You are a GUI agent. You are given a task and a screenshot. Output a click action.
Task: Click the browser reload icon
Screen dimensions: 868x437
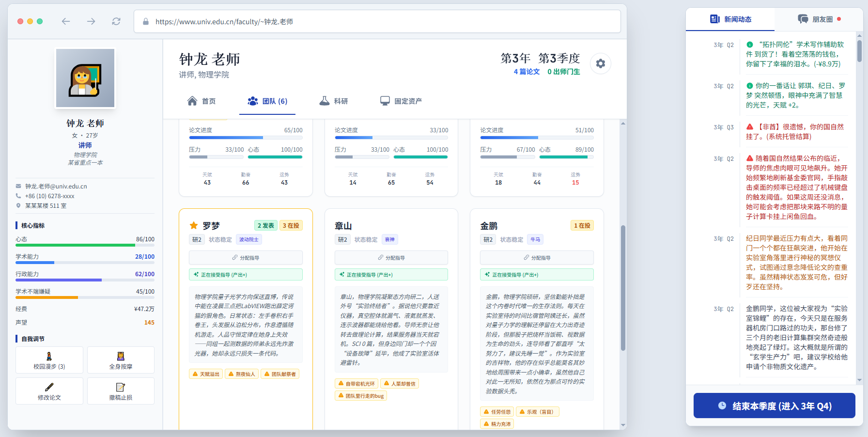point(116,21)
